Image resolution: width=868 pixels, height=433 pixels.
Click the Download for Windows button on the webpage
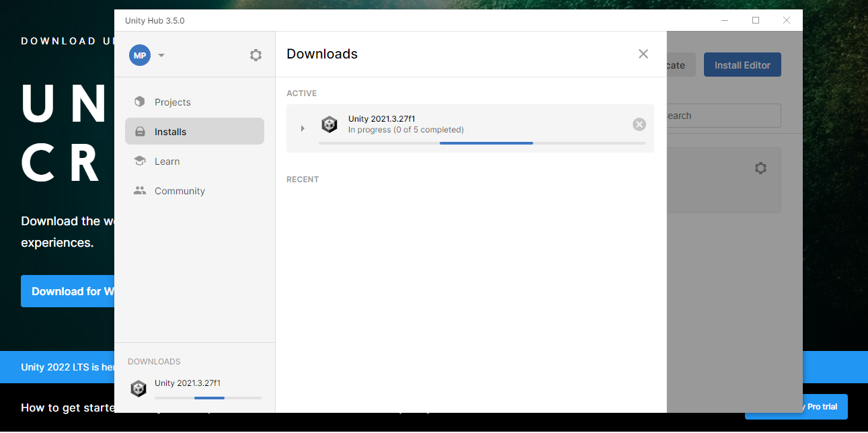click(68, 291)
